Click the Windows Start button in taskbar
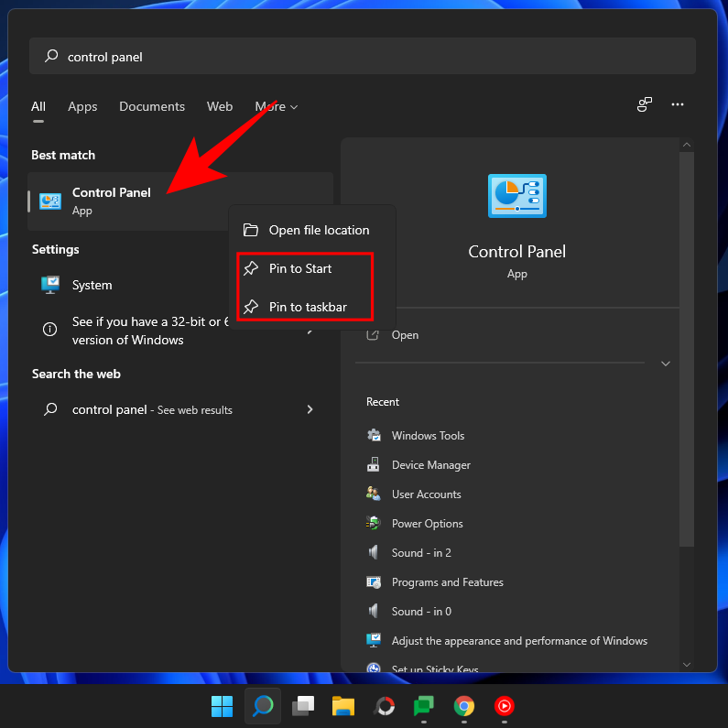 [222, 706]
